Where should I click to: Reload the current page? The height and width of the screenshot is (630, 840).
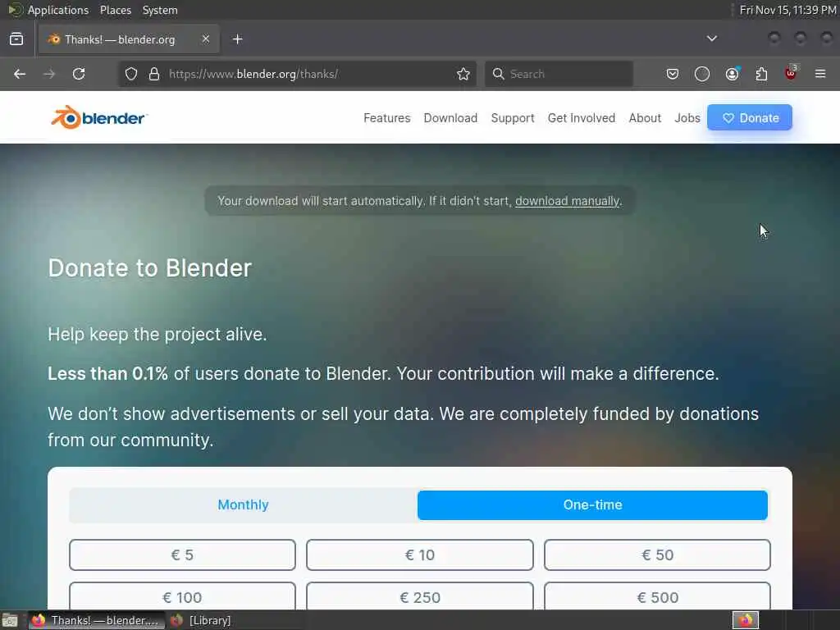79,74
